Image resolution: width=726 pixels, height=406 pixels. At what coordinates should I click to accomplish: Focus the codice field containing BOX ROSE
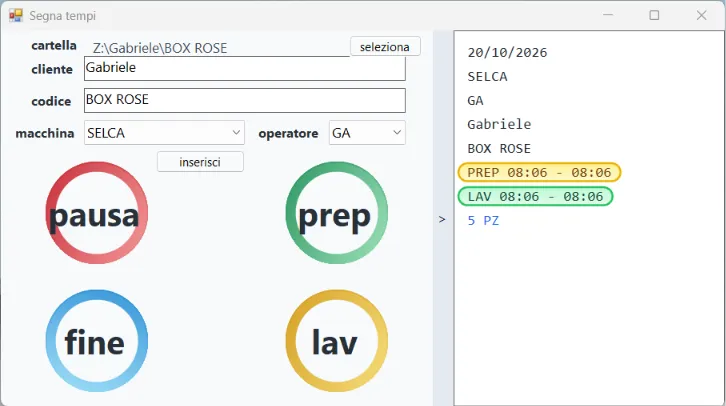(x=244, y=100)
